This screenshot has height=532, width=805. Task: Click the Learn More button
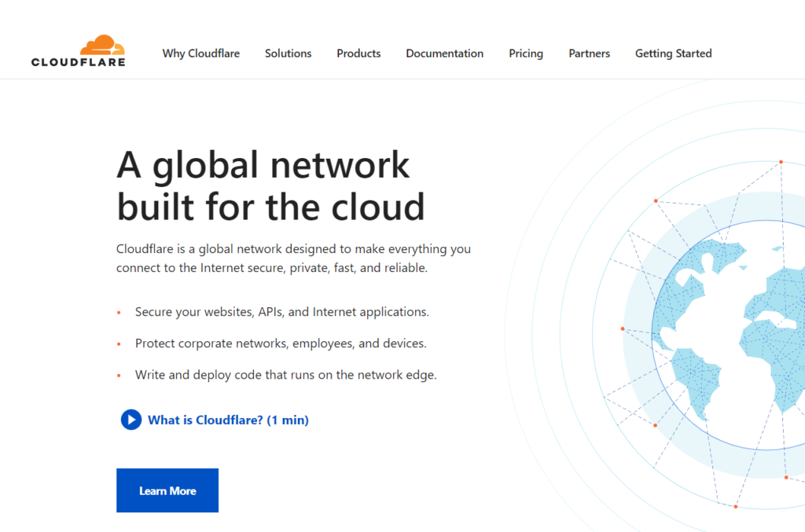pyautogui.click(x=167, y=490)
